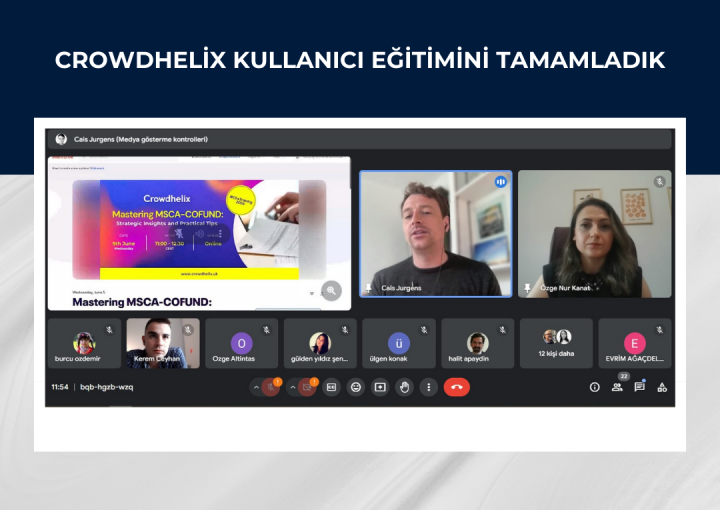Click the present screen icon
The image size is (720, 510).
coord(380,387)
